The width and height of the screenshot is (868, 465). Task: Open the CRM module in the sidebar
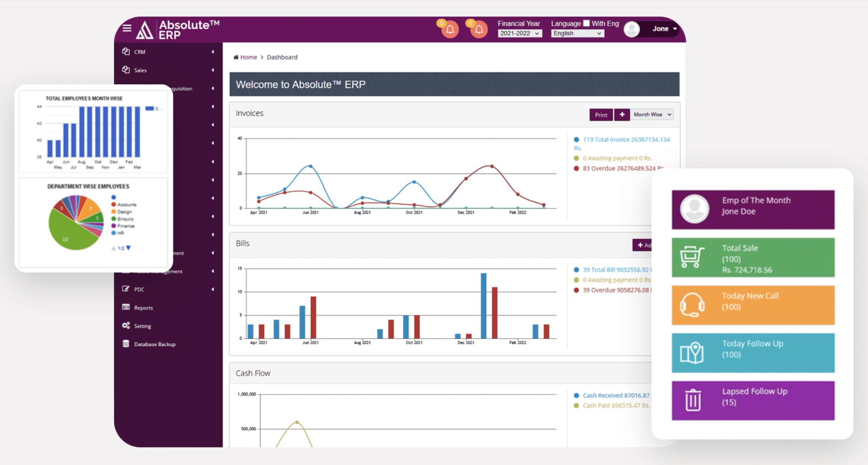click(139, 51)
